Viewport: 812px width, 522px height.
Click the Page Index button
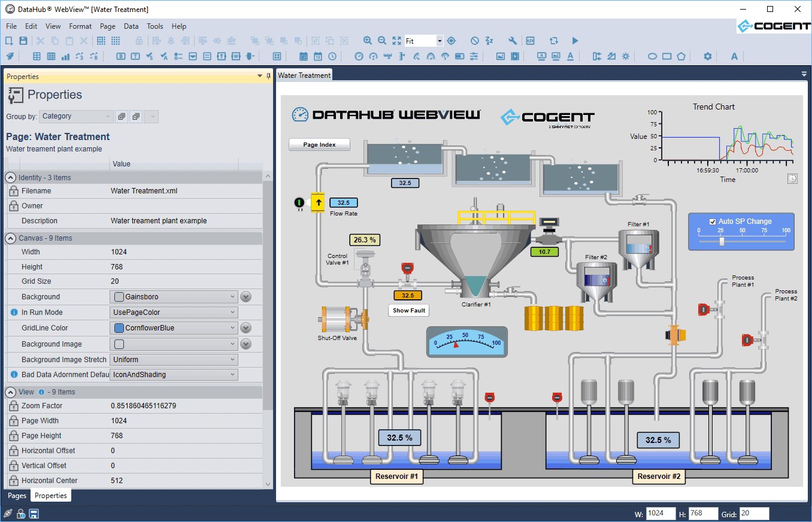[319, 145]
